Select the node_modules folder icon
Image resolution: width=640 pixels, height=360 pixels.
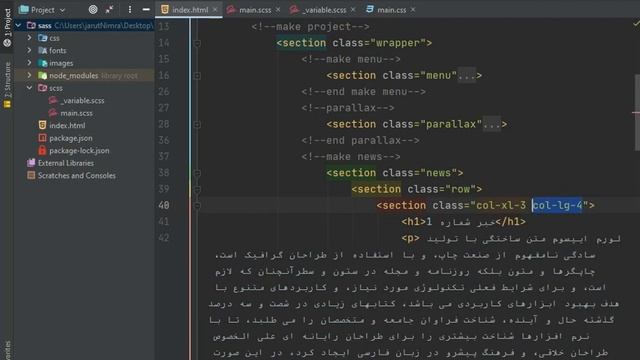[x=42, y=76]
